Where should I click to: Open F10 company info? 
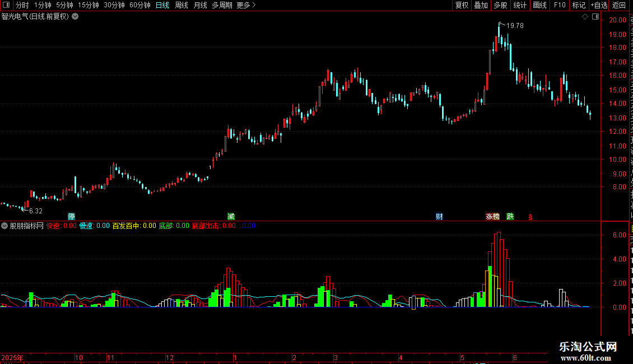click(560, 5)
